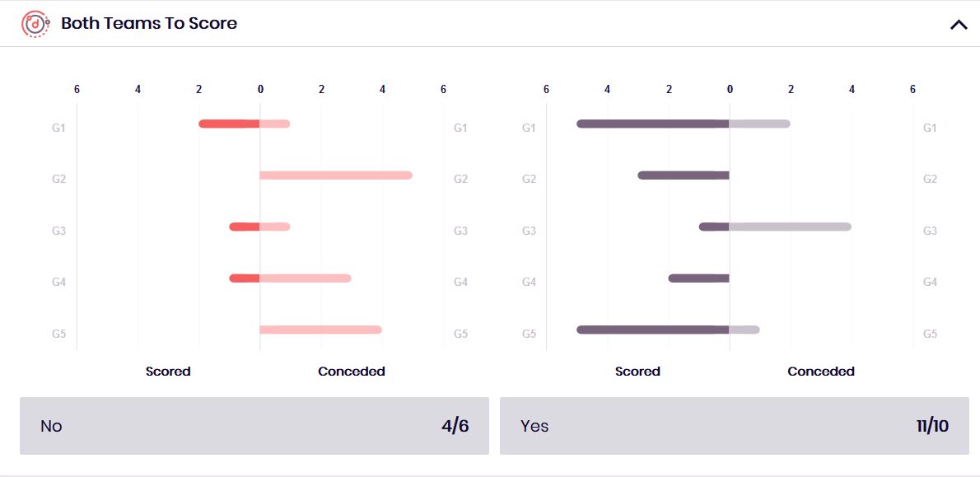Click the dark purple G5 scored bar
Screen dimensions: 980x477
coord(652,330)
